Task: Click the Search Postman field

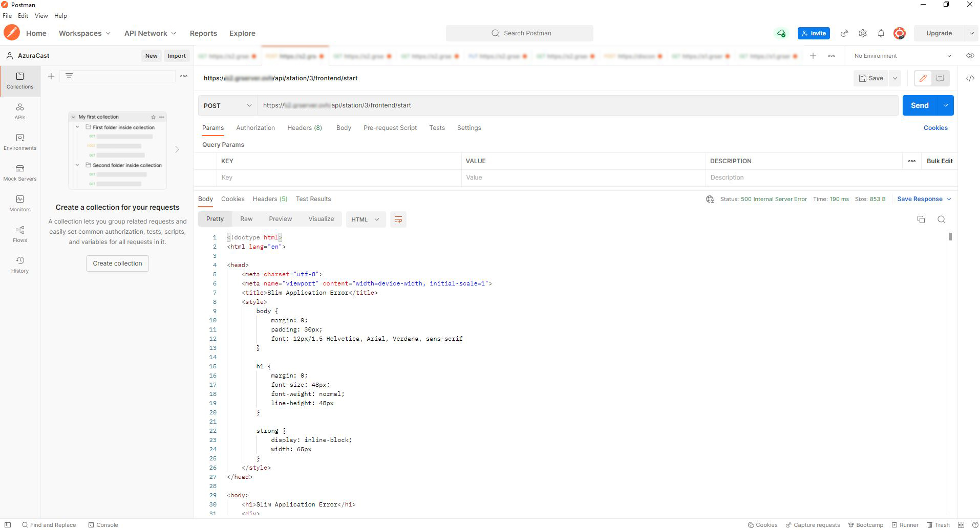Action: point(519,33)
